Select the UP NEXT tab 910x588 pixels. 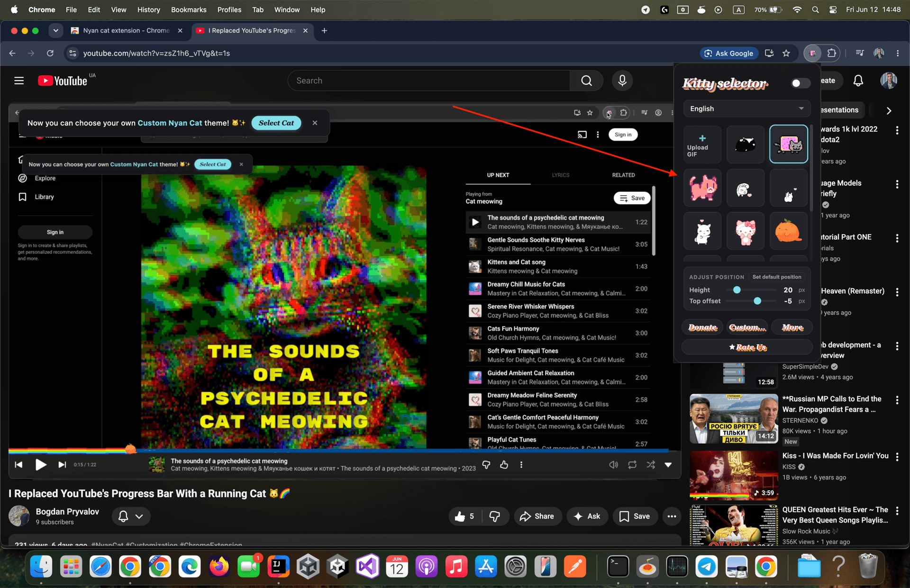pos(498,175)
